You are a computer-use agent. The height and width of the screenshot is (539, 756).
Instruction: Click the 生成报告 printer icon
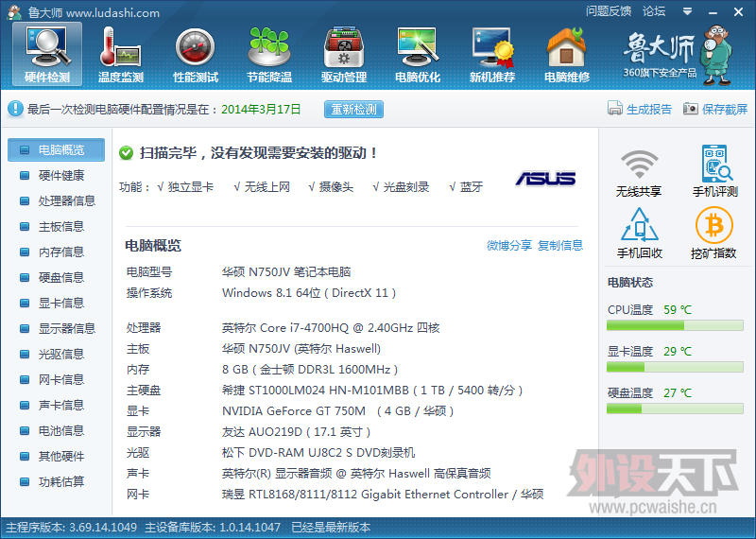point(615,109)
